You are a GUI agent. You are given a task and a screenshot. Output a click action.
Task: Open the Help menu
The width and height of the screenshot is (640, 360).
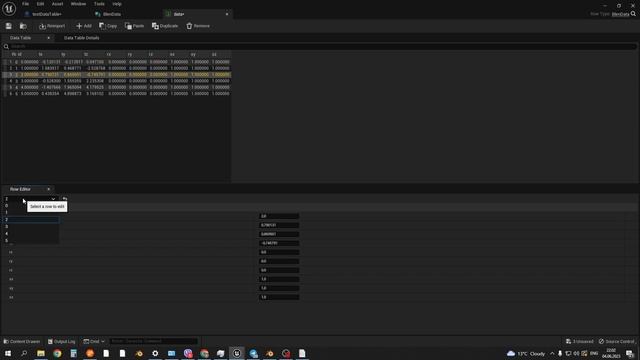click(x=117, y=4)
